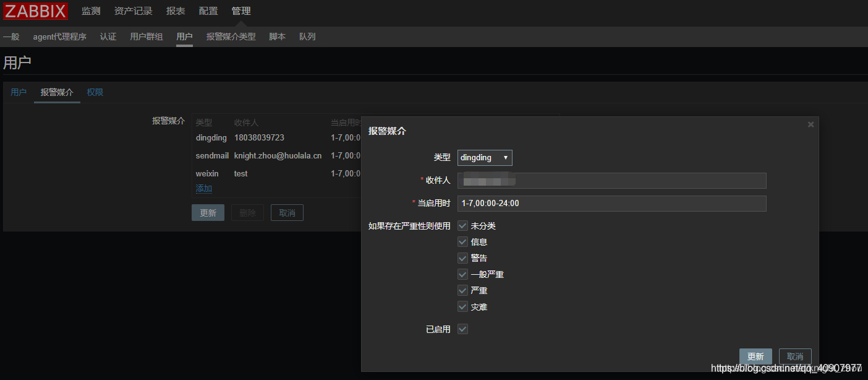The width and height of the screenshot is (868, 380).
Task: Click the 当启用时 input field
Action: (612, 204)
